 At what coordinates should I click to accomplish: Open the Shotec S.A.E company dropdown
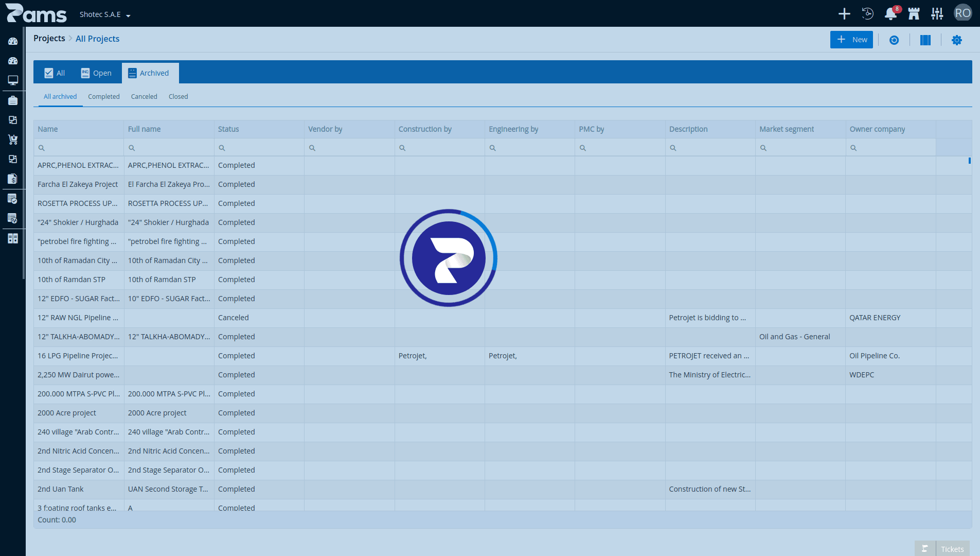pyautogui.click(x=105, y=14)
